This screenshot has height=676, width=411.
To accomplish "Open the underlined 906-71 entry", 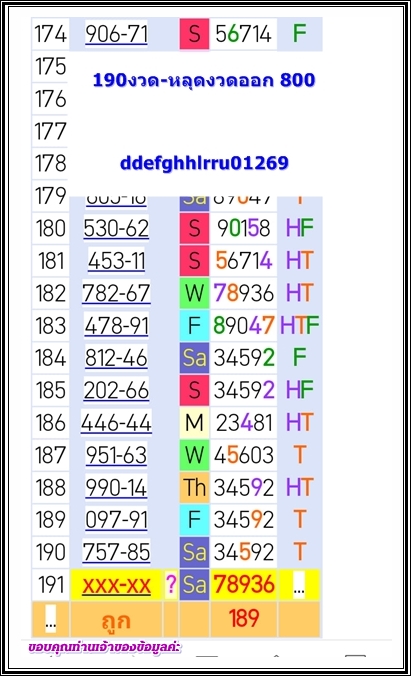I will [116, 34].
